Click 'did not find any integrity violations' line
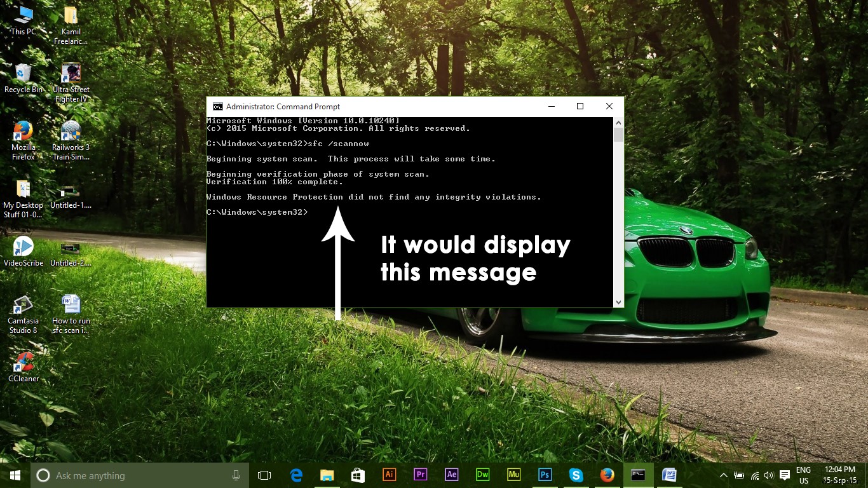The height and width of the screenshot is (488, 868). (374, 197)
